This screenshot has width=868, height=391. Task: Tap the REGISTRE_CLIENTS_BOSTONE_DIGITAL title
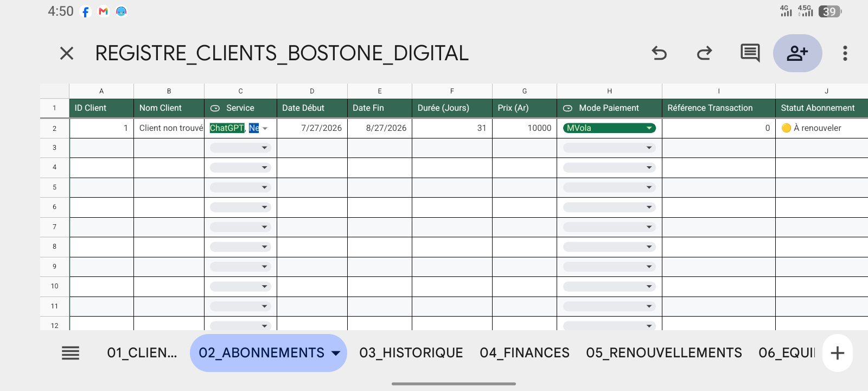click(x=282, y=53)
